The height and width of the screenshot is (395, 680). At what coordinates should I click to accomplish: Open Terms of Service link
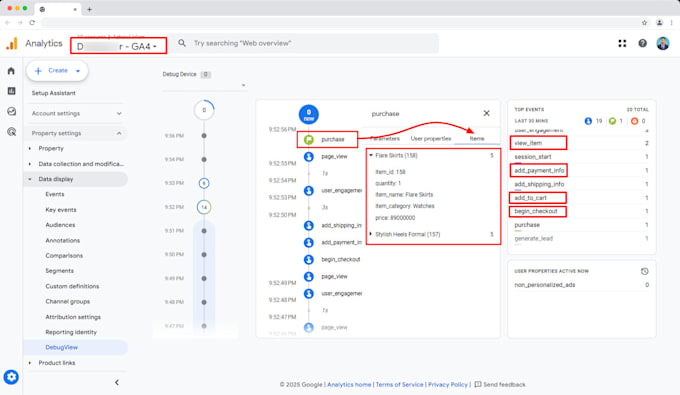coord(399,385)
